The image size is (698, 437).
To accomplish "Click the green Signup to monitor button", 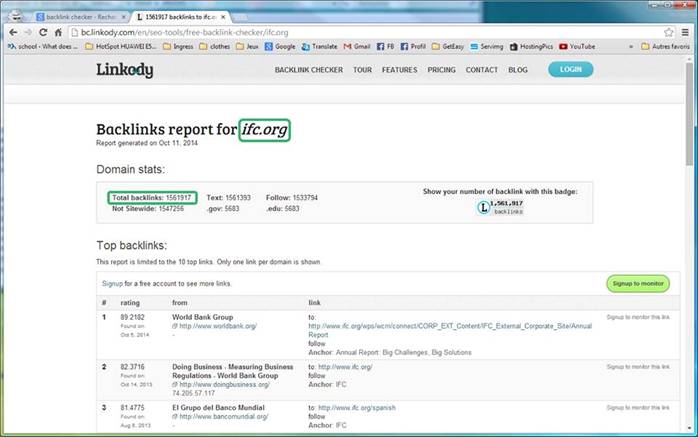I will coord(637,283).
